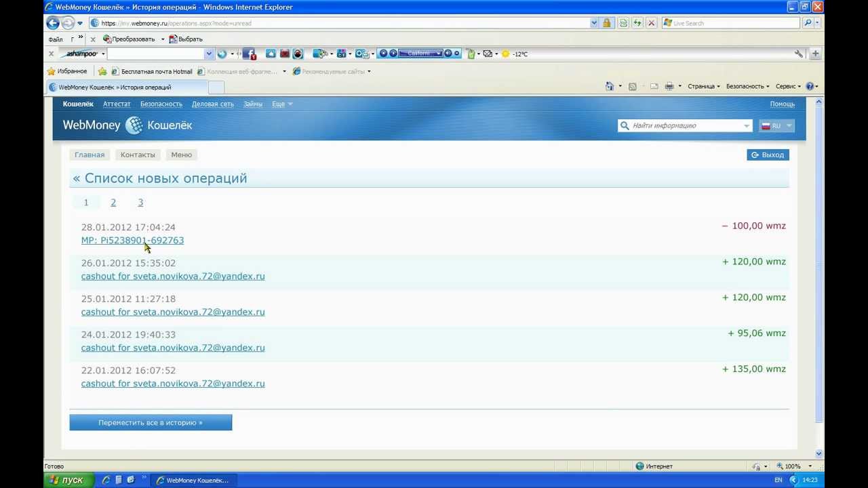
Task: Open the Сервис dropdown menu
Action: tap(788, 86)
